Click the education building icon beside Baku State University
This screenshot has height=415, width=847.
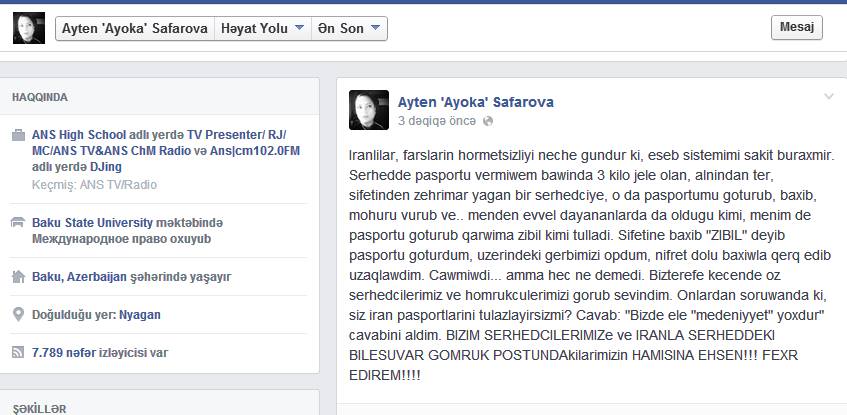coord(18,222)
